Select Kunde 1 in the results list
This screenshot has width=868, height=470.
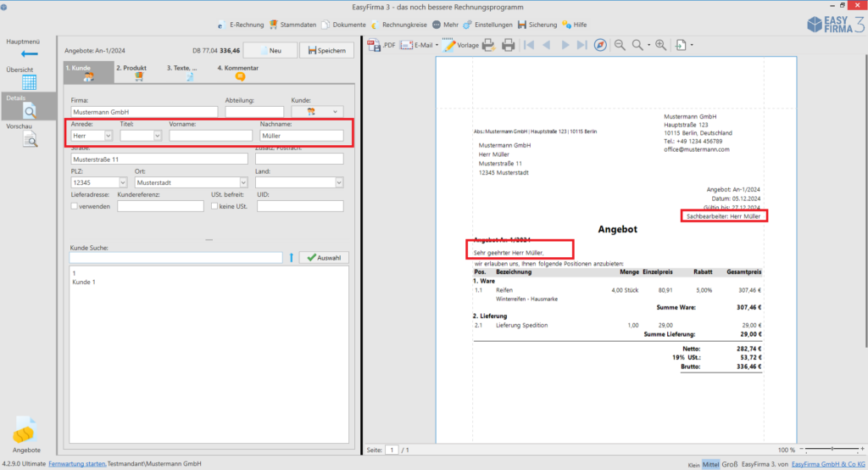tap(84, 283)
